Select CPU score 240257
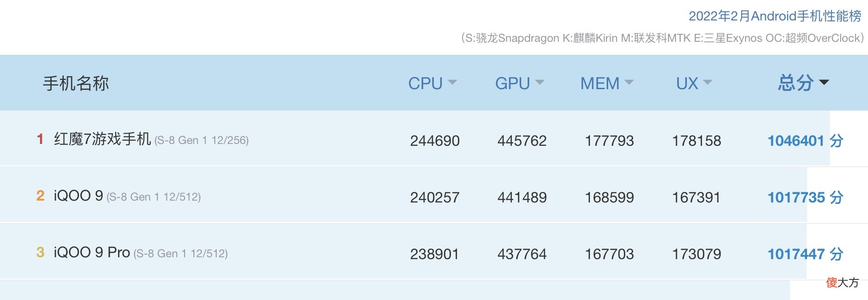Viewport: 868px width, 300px height. 435,197
